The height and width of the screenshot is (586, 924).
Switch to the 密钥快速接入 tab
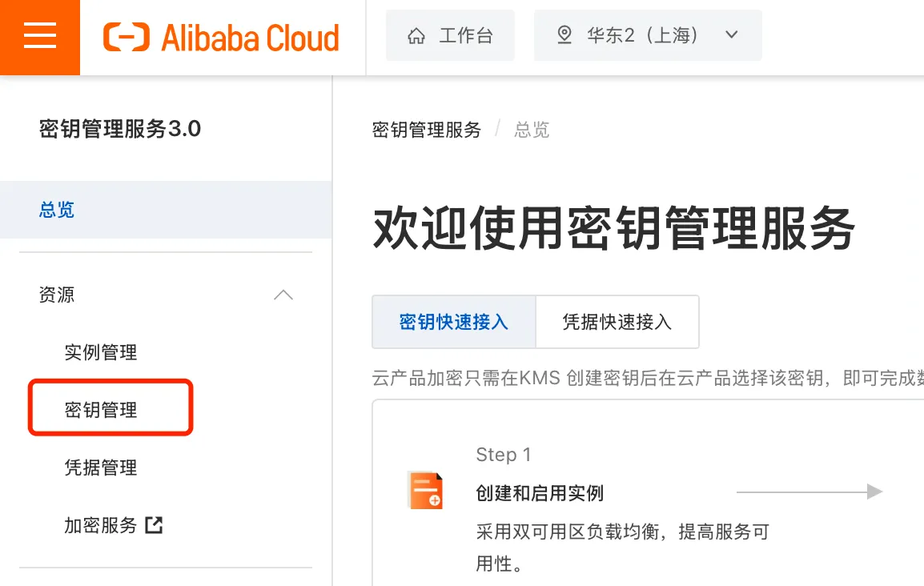(x=454, y=322)
